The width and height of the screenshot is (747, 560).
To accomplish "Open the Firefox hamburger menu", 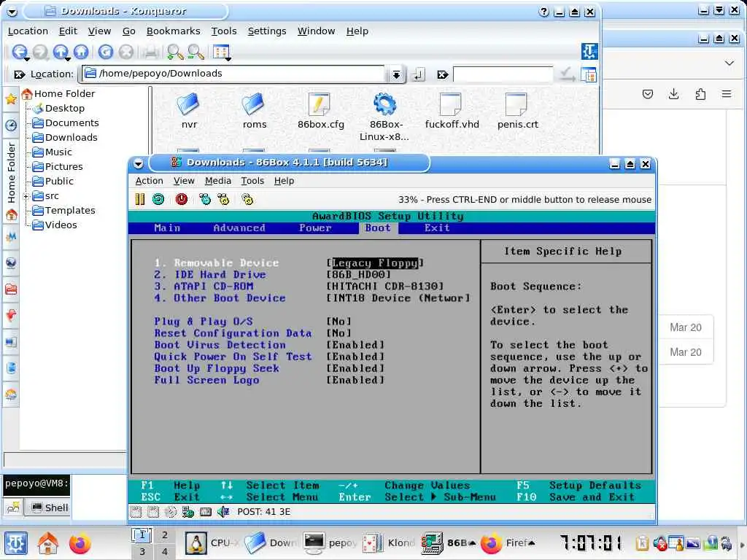I will (x=727, y=94).
